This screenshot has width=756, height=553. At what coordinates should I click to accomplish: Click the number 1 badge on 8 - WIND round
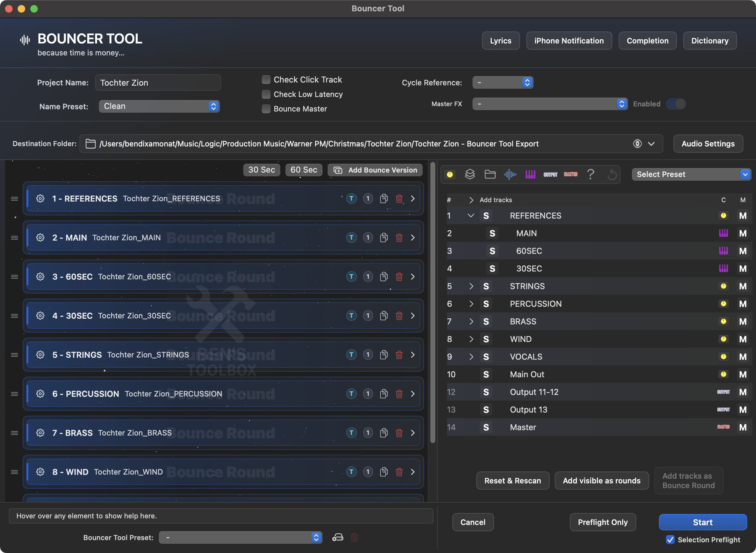pyautogui.click(x=368, y=472)
